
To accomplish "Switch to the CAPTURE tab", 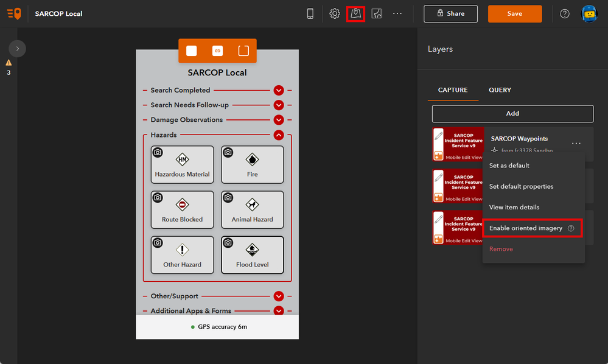I will [453, 90].
